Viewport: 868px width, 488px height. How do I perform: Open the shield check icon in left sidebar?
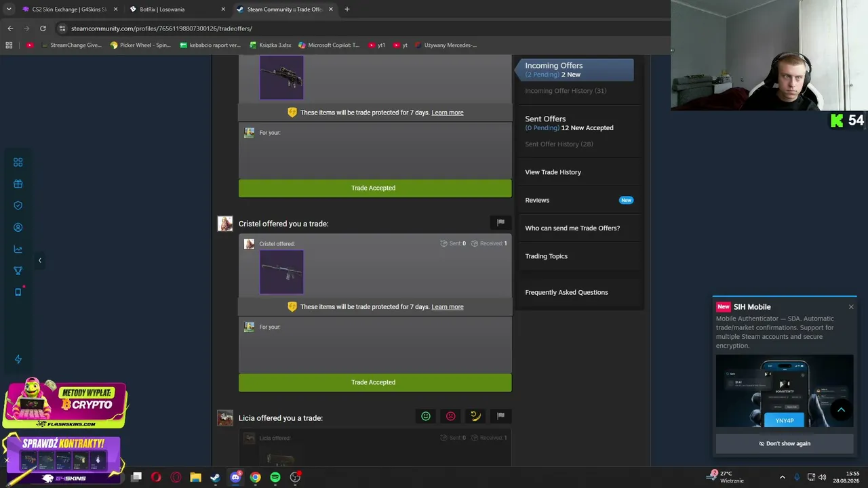click(18, 205)
